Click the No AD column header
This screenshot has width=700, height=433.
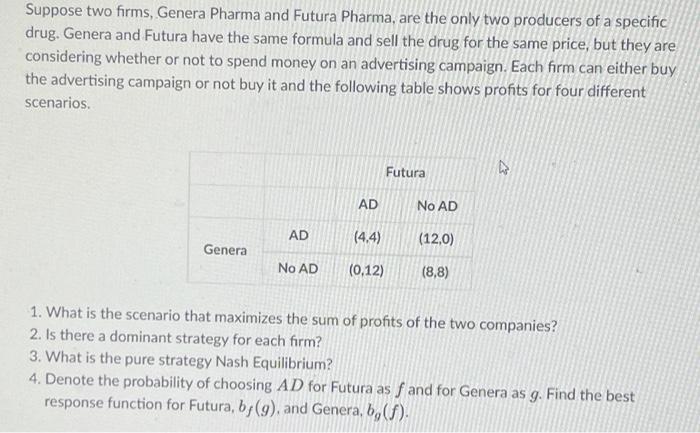[437, 205]
